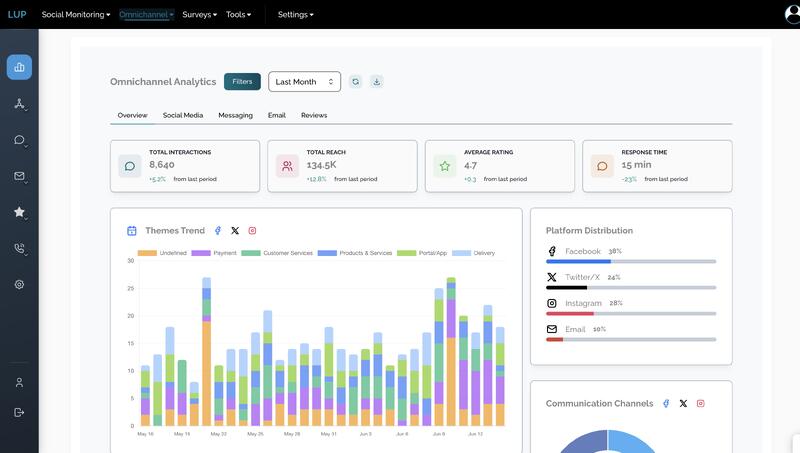Toggle the Products & Services legend series

click(x=355, y=253)
